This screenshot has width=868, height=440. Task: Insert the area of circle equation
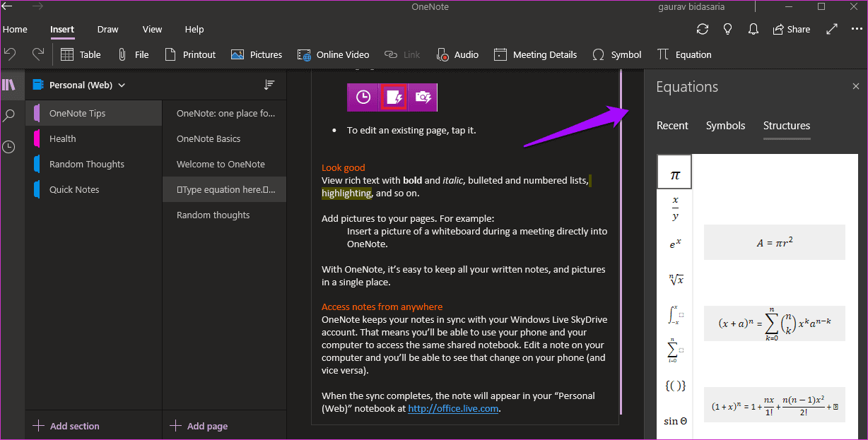(774, 242)
